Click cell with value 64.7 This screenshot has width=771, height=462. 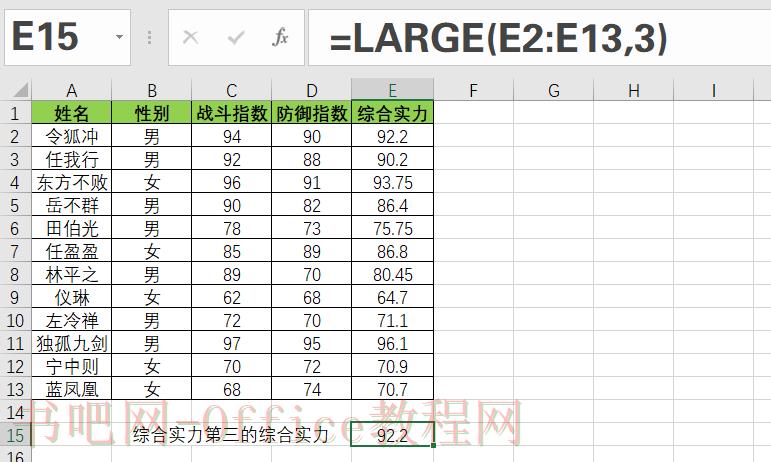[392, 297]
